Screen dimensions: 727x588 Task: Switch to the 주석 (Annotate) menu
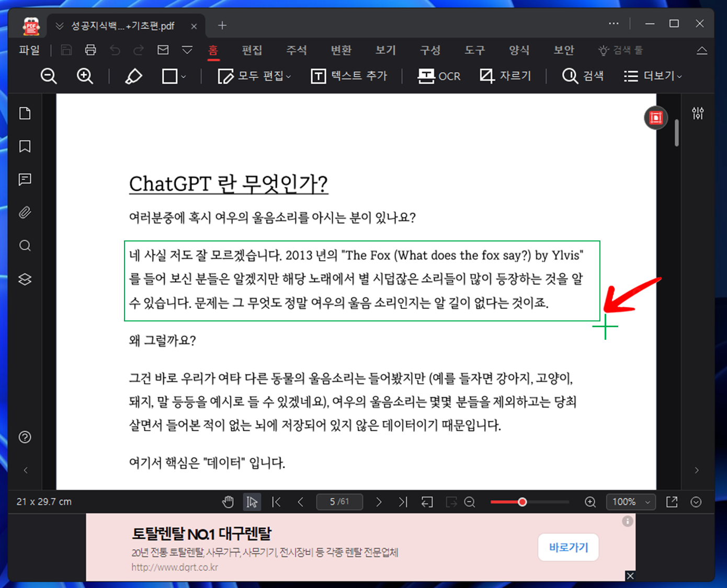[297, 50]
